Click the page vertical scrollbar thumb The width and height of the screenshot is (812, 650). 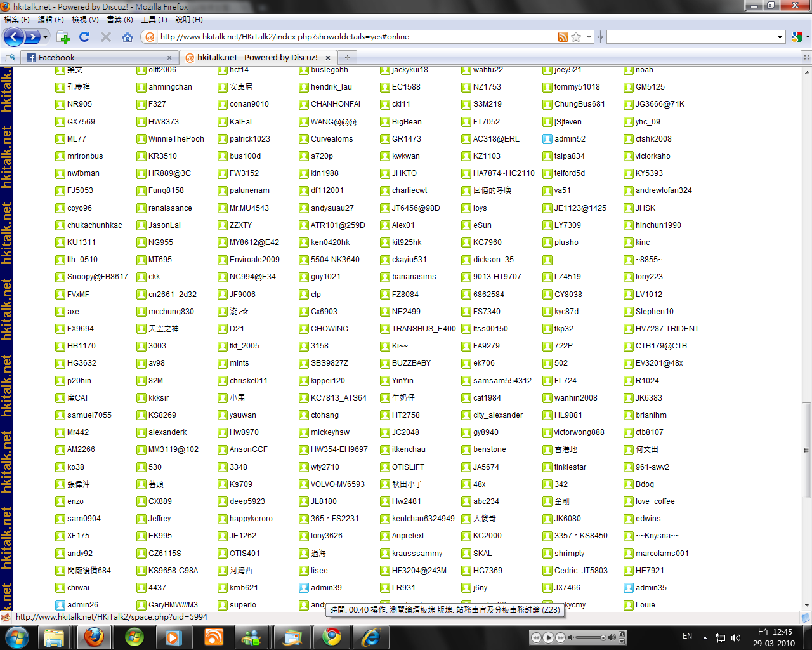pos(806,450)
